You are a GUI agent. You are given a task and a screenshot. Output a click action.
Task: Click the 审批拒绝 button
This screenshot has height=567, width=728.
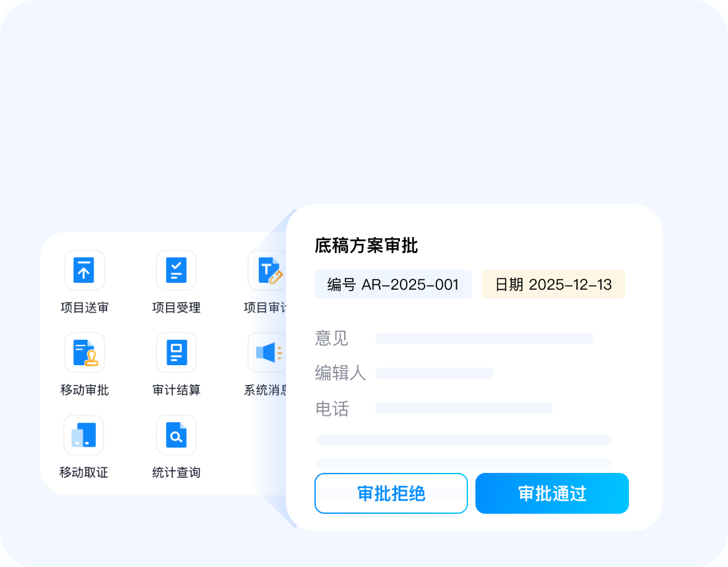[x=391, y=493]
